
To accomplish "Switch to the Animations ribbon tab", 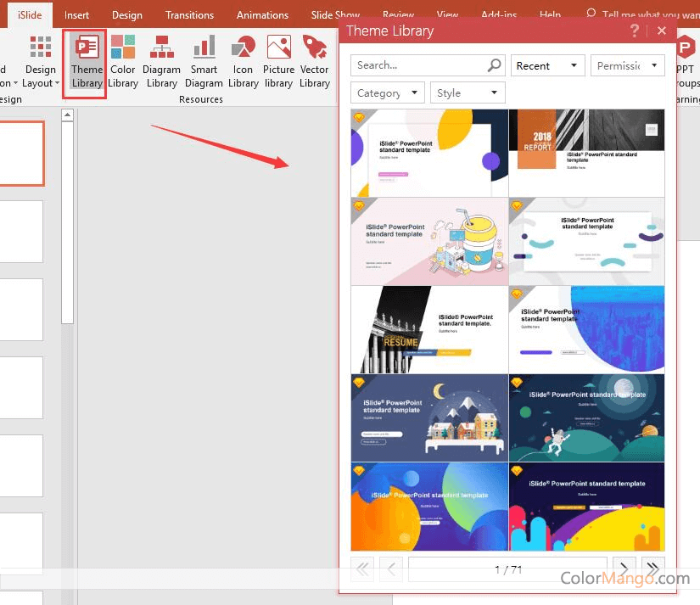I will (x=262, y=14).
